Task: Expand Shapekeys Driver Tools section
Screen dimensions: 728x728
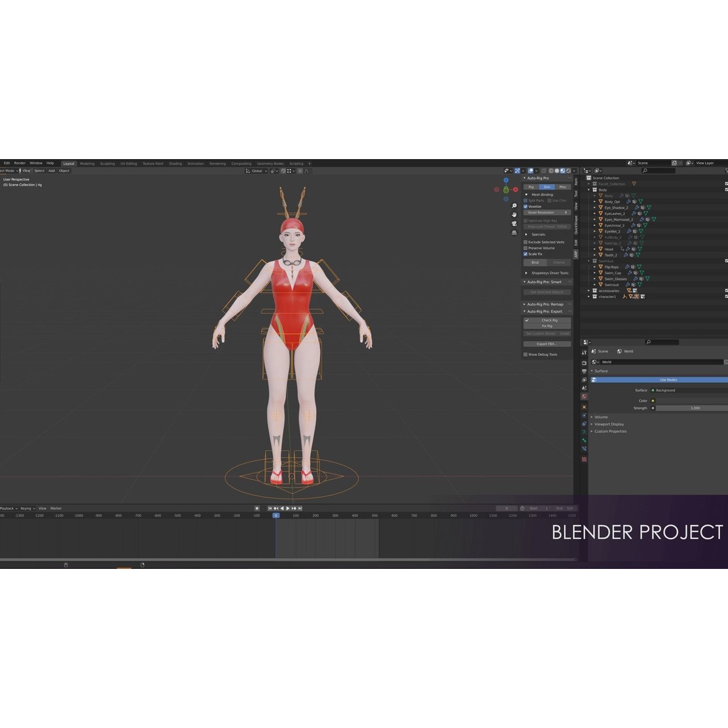Action: pos(526,273)
